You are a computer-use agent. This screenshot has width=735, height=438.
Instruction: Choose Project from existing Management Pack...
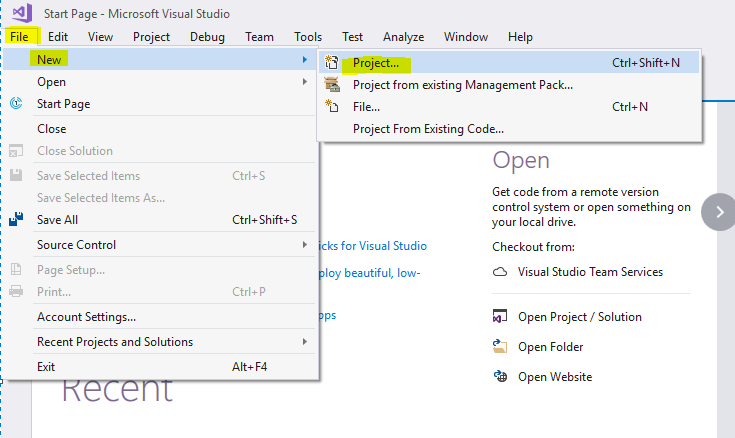(x=509, y=84)
